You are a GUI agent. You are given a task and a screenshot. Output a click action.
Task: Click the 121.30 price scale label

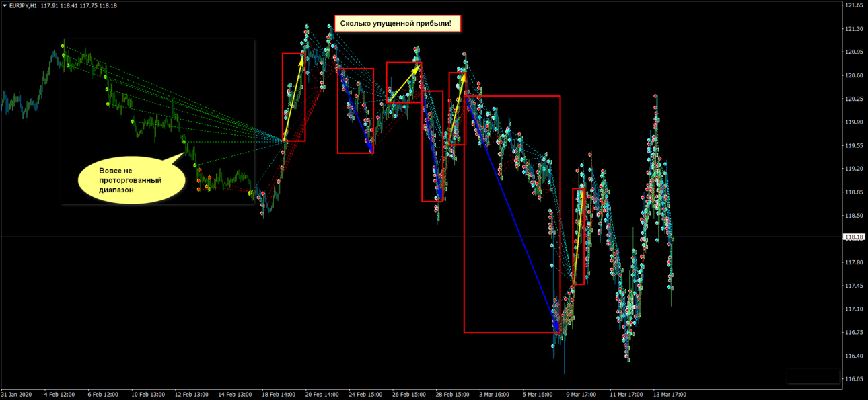pos(854,29)
